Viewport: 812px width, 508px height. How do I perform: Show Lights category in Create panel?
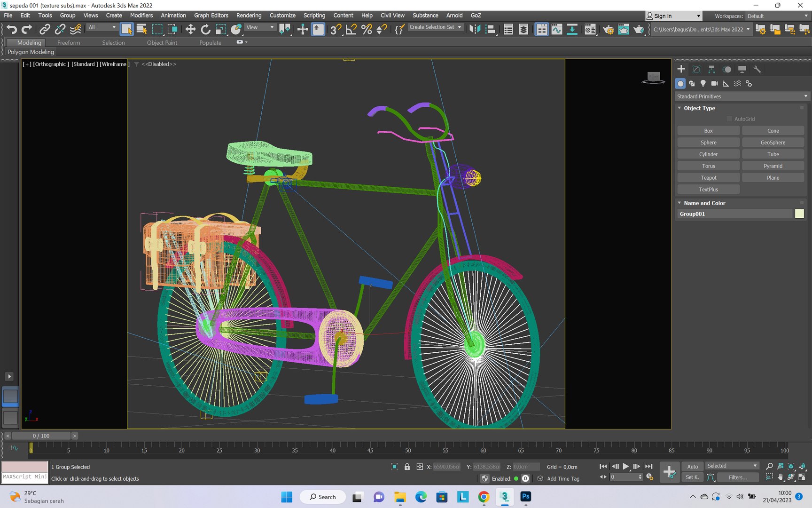click(x=703, y=83)
